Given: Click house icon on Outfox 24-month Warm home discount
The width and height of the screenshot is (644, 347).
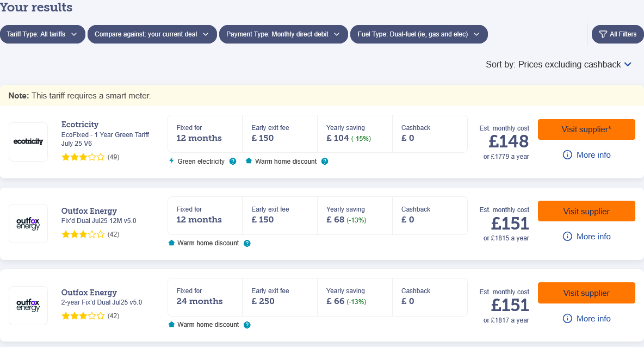Looking at the screenshot, I should (172, 324).
